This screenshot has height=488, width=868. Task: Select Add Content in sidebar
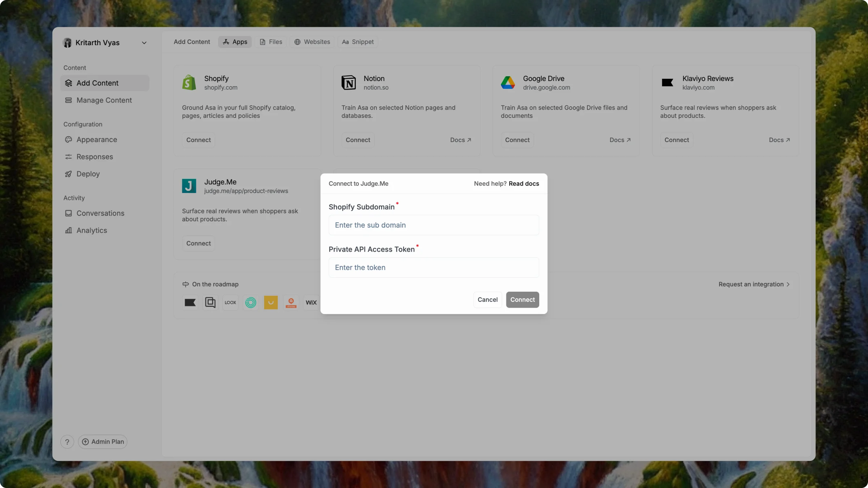point(105,83)
